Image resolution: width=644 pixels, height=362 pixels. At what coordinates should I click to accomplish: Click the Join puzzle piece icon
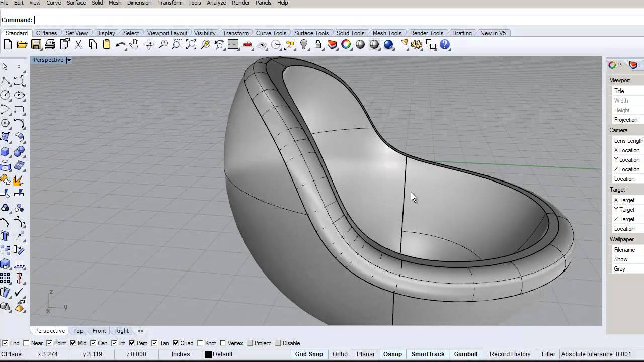[5, 179]
